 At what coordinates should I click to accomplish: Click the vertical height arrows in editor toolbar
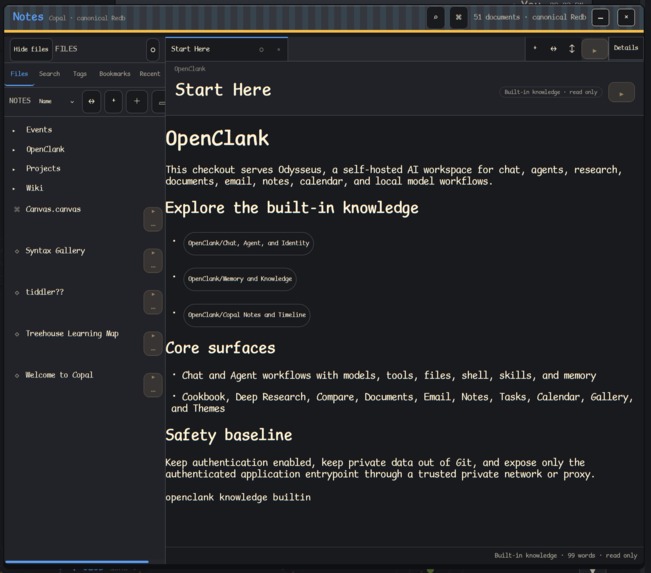572,49
